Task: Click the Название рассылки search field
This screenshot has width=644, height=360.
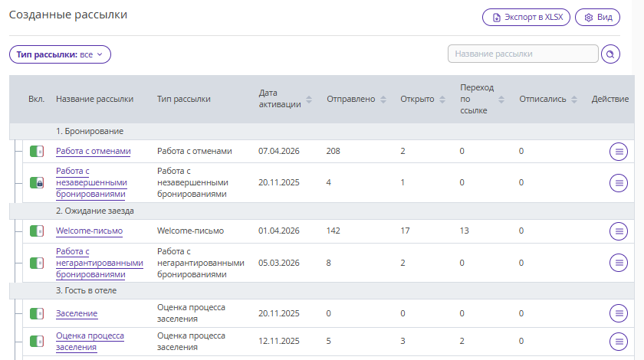Action: [x=522, y=54]
